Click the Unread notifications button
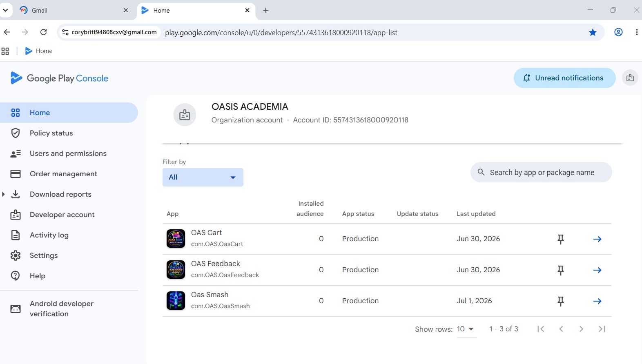Viewport: 642px width, 364px height. click(x=564, y=78)
